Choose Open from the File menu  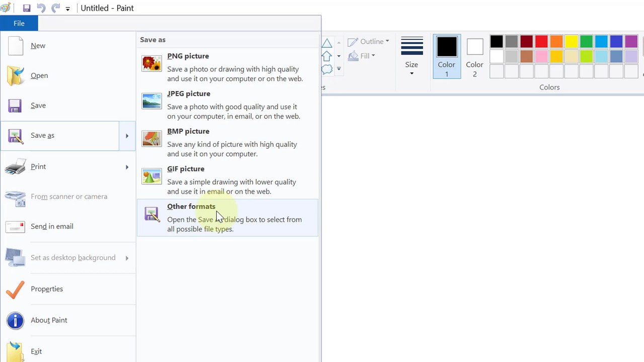pyautogui.click(x=68, y=76)
